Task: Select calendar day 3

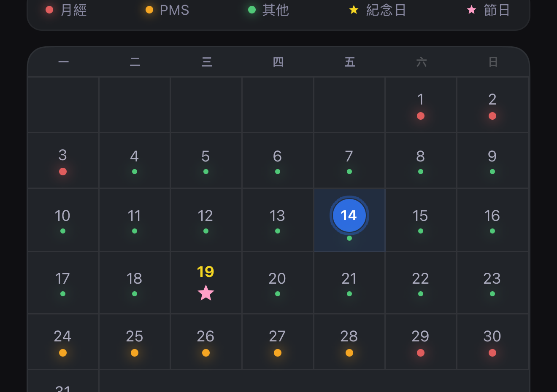Action: (x=63, y=160)
